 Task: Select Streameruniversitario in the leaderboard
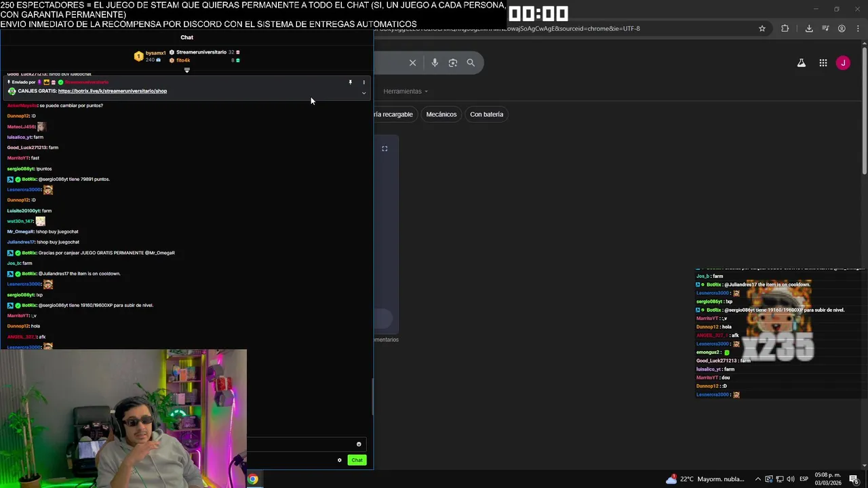tap(201, 52)
